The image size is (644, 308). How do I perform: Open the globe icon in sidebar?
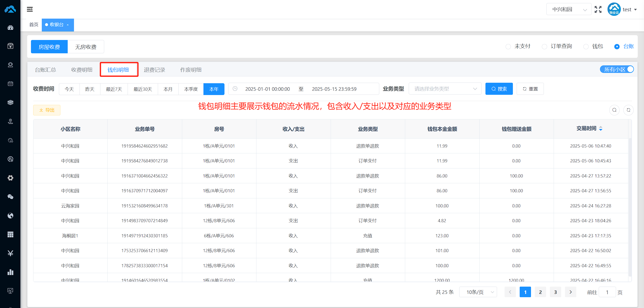pos(10,215)
